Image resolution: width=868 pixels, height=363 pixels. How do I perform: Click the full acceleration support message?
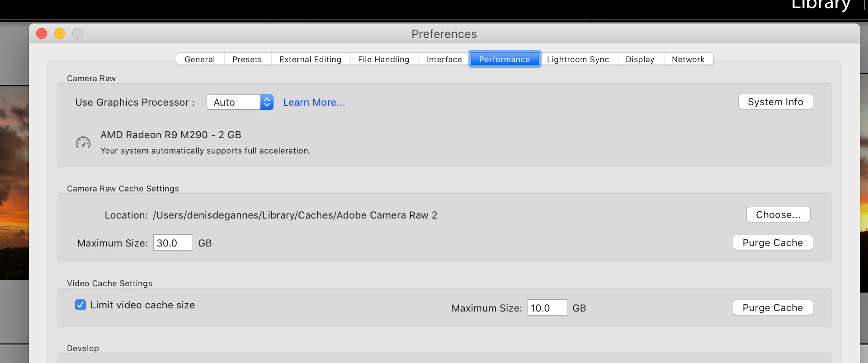point(205,150)
